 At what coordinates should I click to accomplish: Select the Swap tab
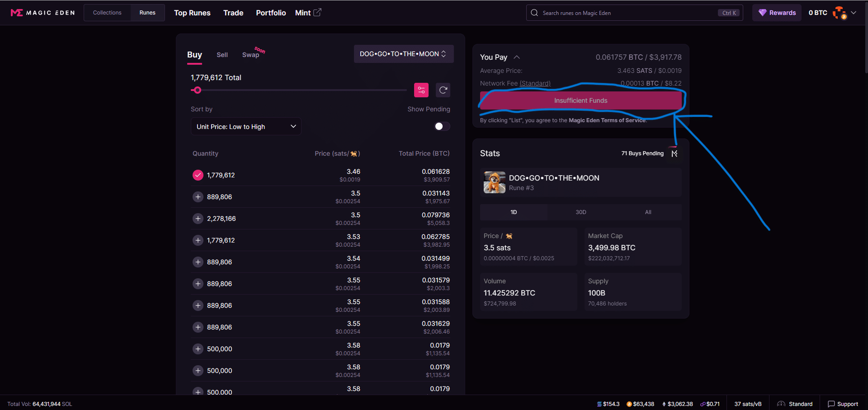(251, 55)
